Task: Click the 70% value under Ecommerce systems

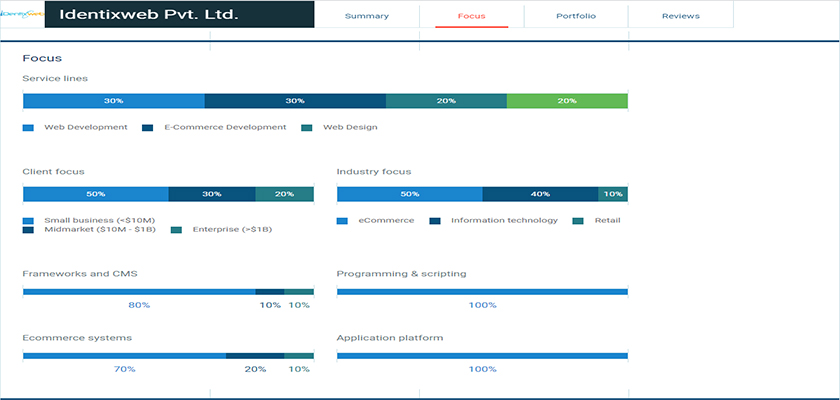Action: coord(125,369)
